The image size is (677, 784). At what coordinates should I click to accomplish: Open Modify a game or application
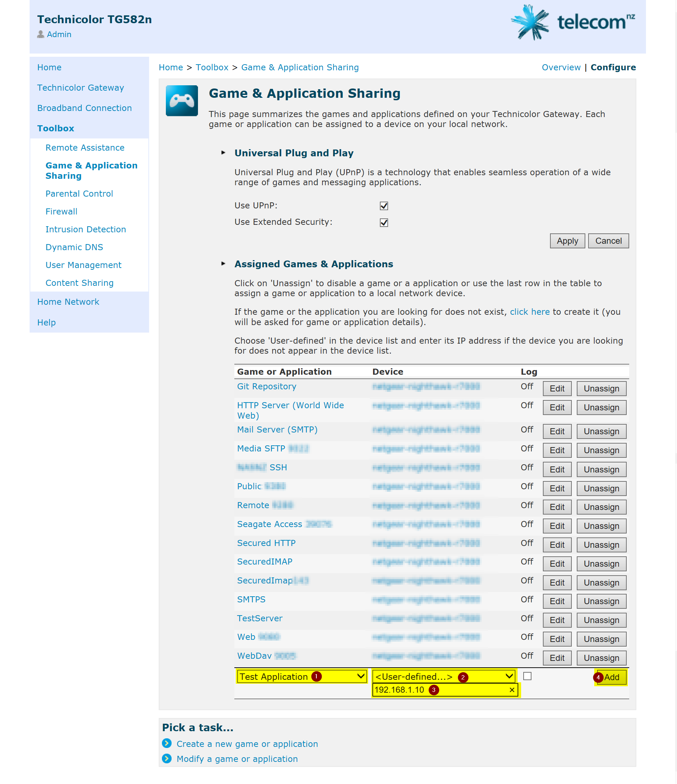click(x=237, y=759)
